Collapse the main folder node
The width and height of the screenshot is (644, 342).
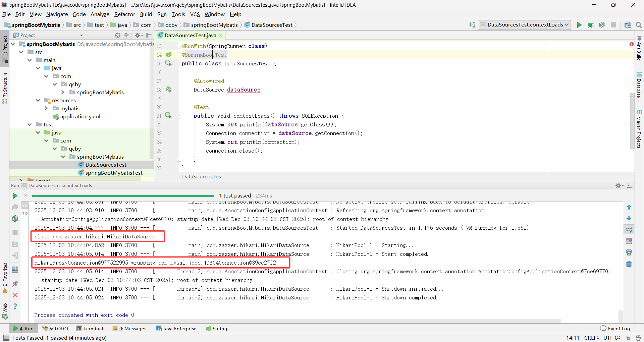tap(30, 60)
